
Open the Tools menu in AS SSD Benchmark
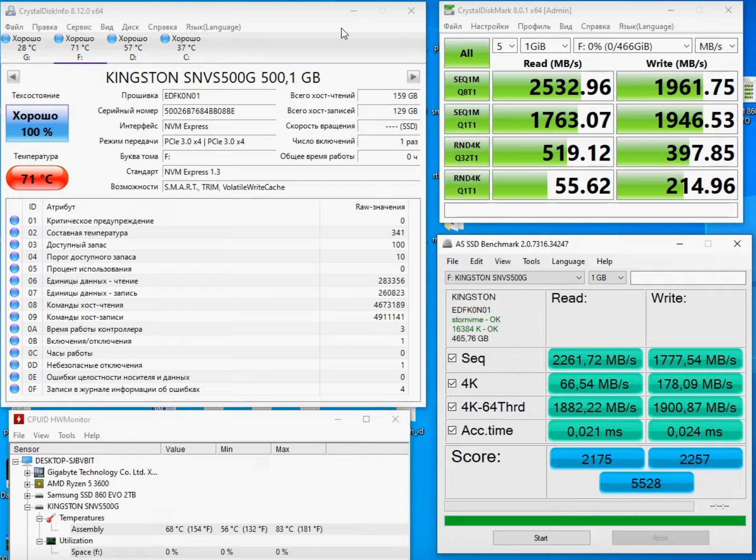(531, 261)
